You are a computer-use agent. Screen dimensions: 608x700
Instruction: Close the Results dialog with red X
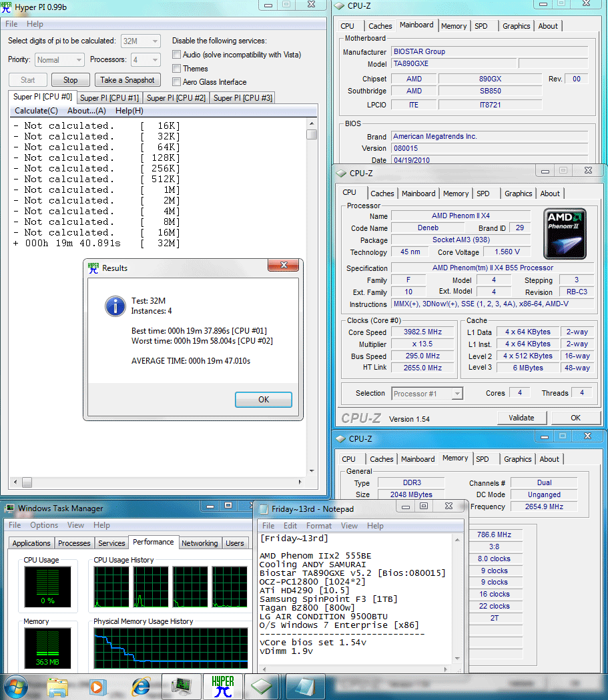coord(284,265)
